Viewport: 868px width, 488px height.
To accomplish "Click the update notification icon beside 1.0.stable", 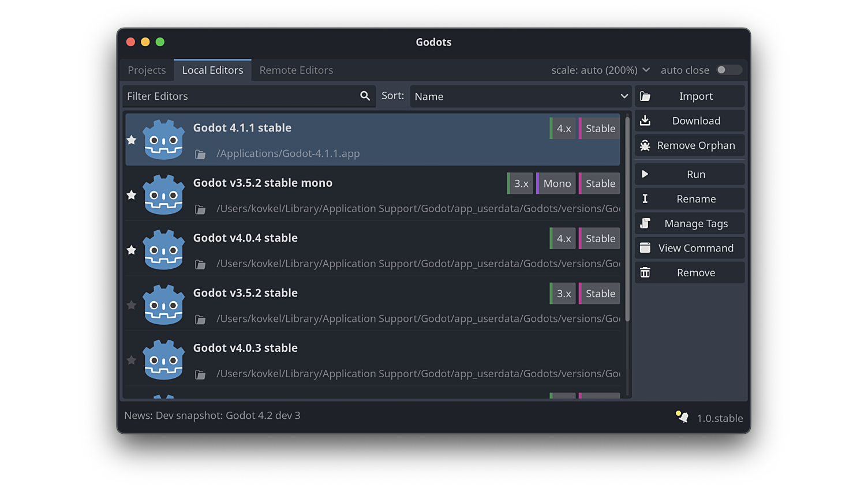I will (x=682, y=417).
